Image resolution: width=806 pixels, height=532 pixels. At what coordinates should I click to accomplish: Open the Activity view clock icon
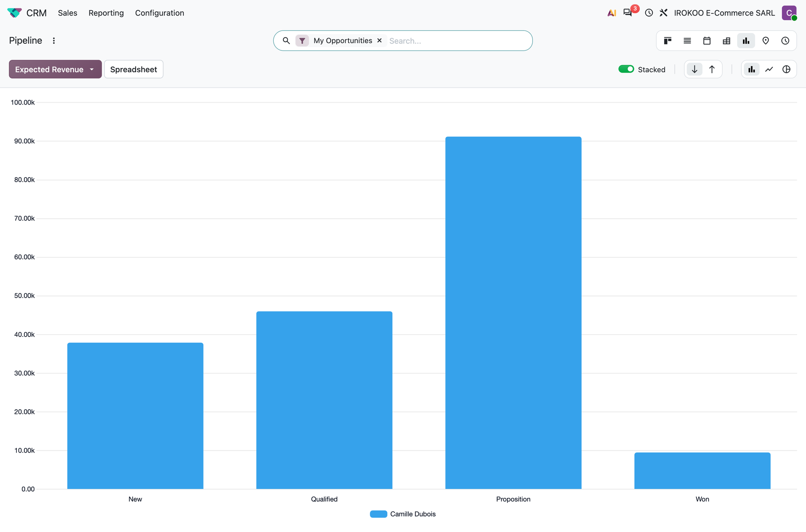(x=785, y=41)
